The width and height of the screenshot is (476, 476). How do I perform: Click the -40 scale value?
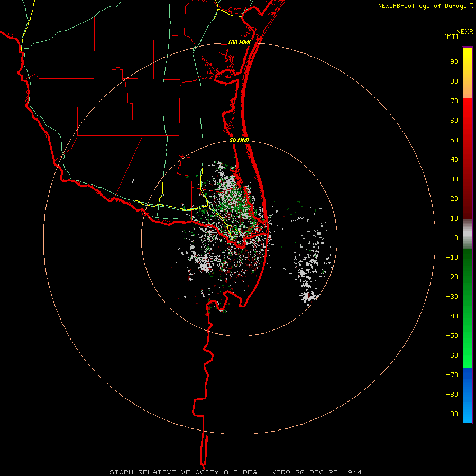(452, 316)
